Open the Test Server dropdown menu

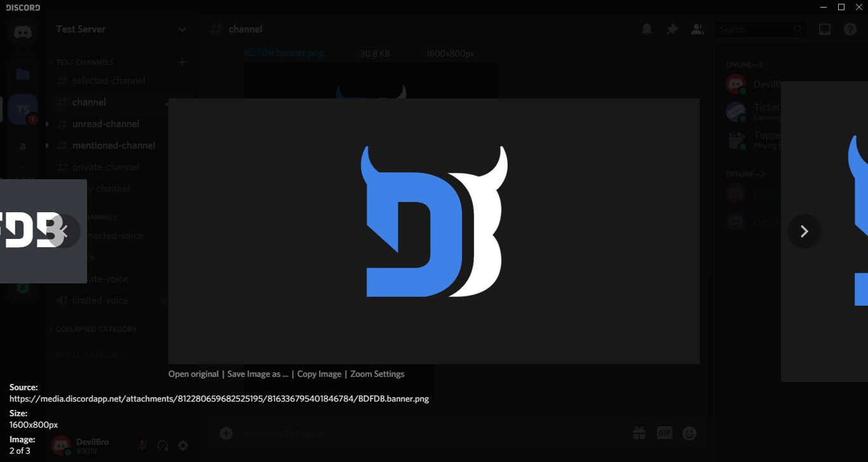121,29
